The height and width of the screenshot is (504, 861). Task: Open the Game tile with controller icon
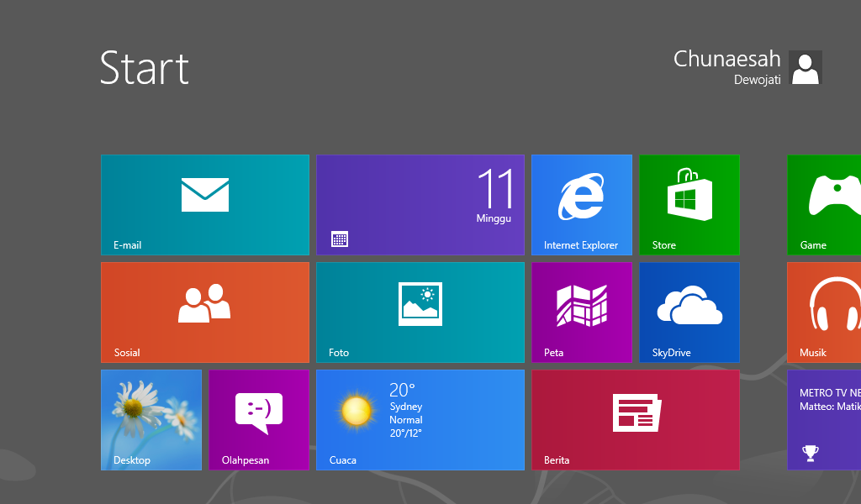(824, 205)
